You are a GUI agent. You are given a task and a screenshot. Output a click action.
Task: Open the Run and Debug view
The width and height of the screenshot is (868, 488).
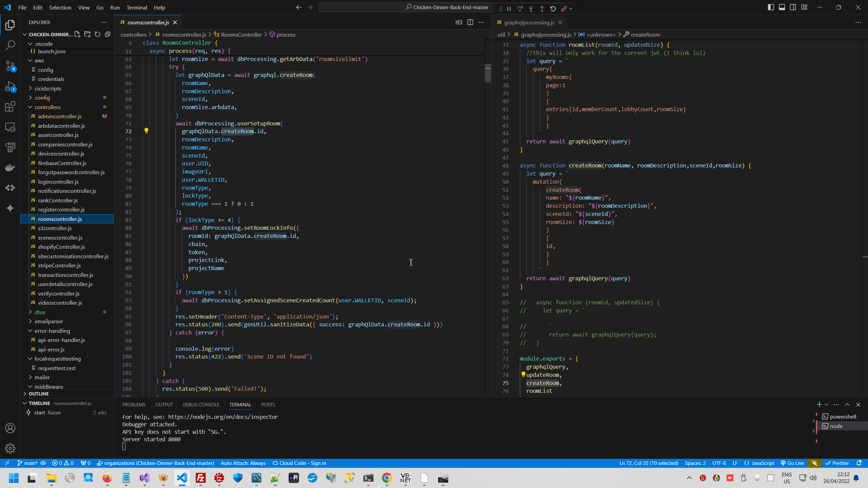tap(10, 86)
